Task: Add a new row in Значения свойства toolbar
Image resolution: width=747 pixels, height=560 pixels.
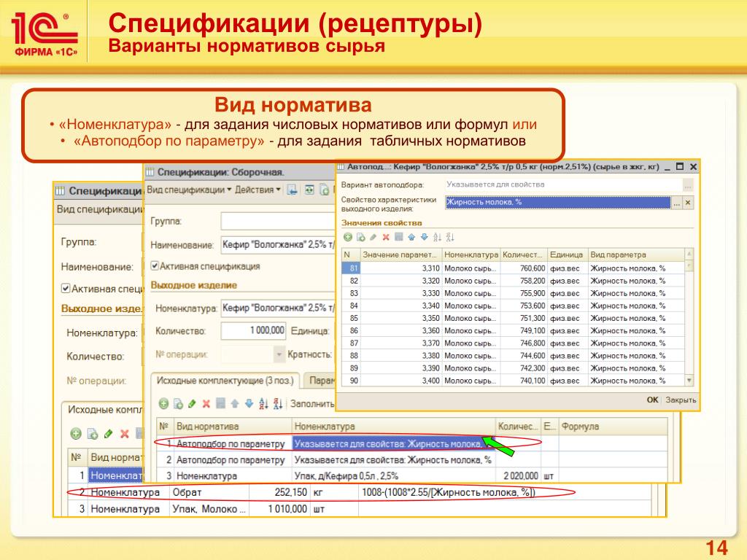Action: 348,237
